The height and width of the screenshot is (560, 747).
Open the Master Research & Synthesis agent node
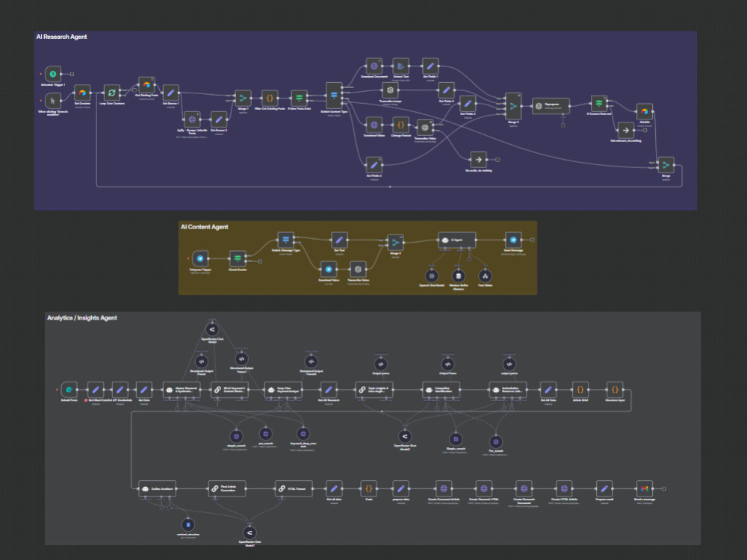coord(182,390)
